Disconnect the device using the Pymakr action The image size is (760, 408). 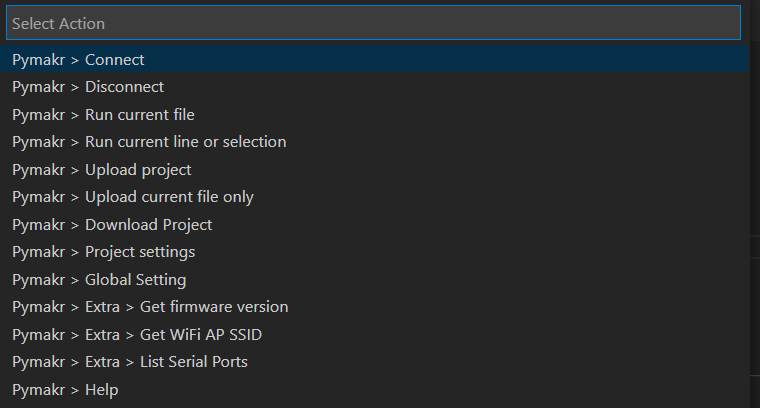(88, 87)
